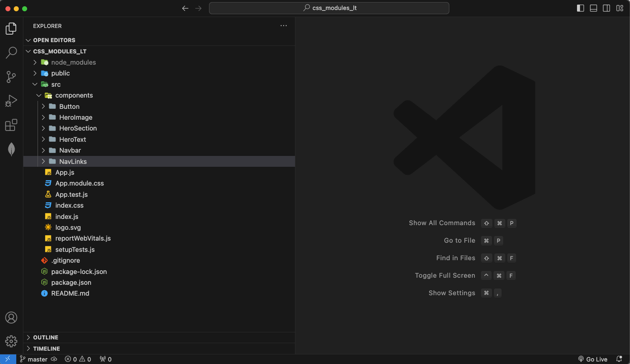
Task: Open the MongoDB extension panel
Action: click(11, 149)
